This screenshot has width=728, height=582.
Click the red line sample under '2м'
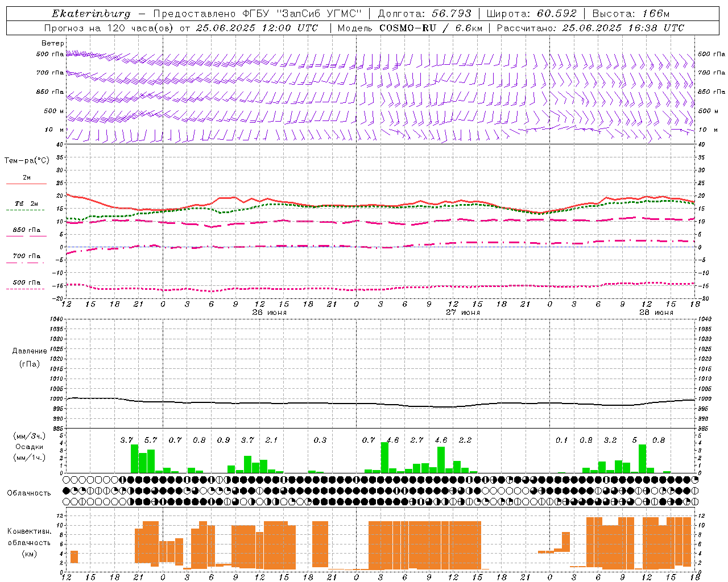[x=26, y=184]
